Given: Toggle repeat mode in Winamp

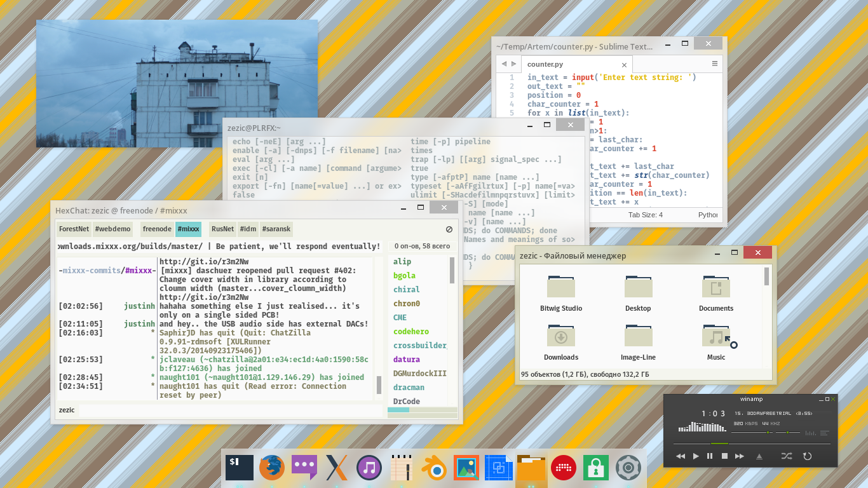Looking at the screenshot, I should point(807,456).
